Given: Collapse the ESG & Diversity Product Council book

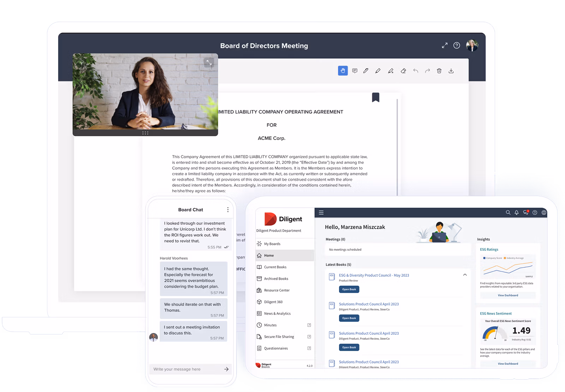Looking at the screenshot, I should click(465, 275).
